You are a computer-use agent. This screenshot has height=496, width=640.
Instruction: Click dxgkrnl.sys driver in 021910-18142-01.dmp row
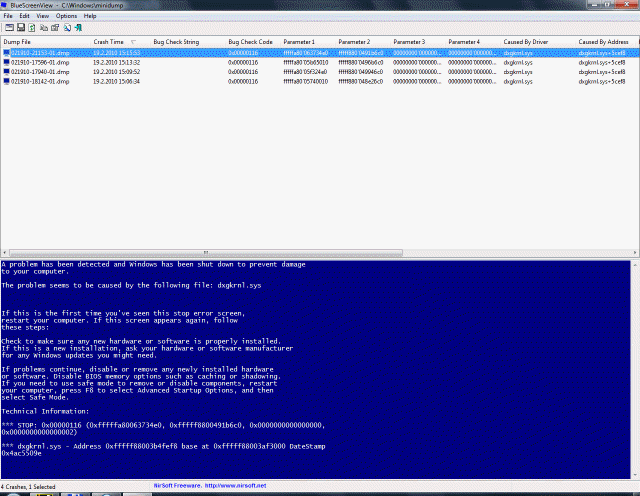pos(518,81)
